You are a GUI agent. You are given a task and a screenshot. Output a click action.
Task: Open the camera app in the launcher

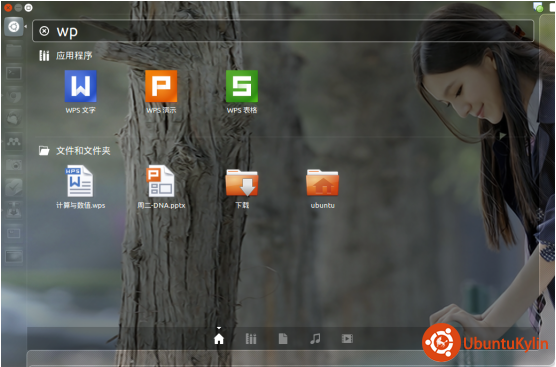click(x=14, y=165)
